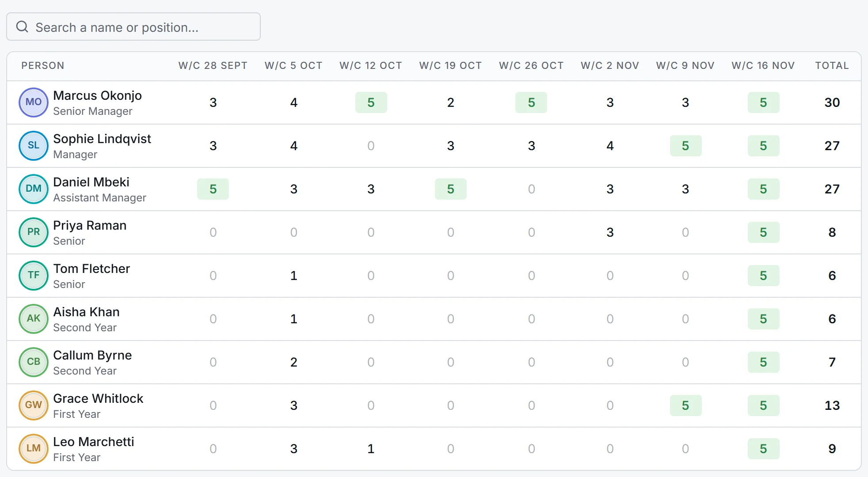This screenshot has height=477, width=868.
Task: Click the PERSON column header
Action: (43, 66)
